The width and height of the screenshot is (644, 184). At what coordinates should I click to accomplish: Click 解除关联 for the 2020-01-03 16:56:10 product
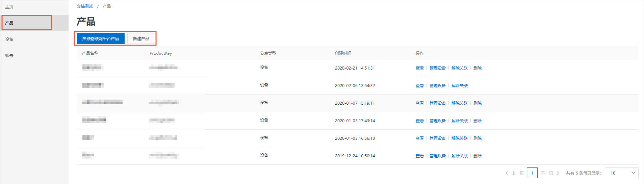[460, 138]
